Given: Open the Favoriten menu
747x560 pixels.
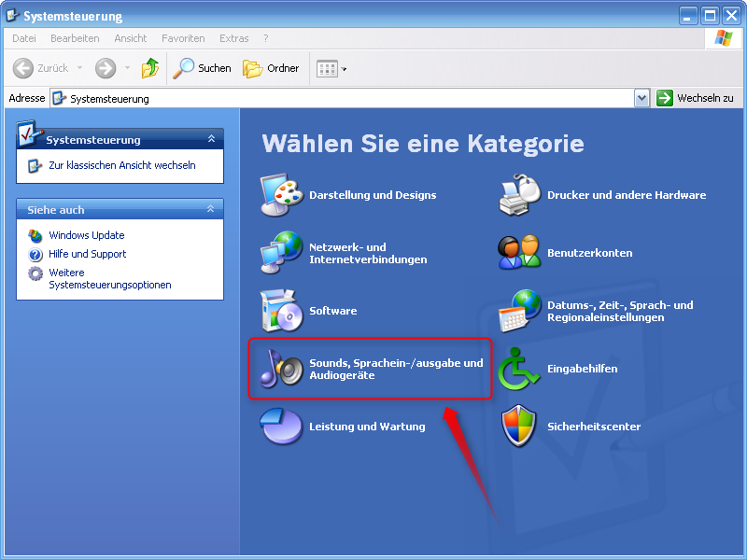Looking at the screenshot, I should point(183,38).
